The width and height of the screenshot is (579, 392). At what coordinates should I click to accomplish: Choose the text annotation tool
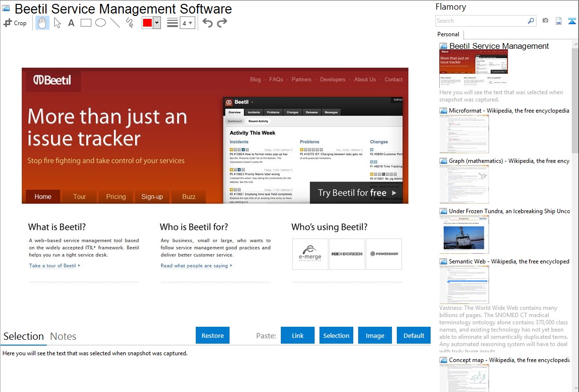pyautogui.click(x=71, y=23)
